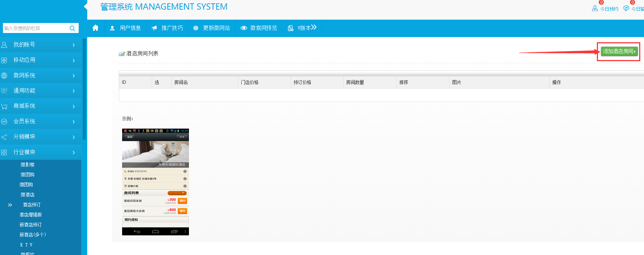The image size is (644, 255).
Task: Click the 今日预约 user icon
Action: (595, 9)
